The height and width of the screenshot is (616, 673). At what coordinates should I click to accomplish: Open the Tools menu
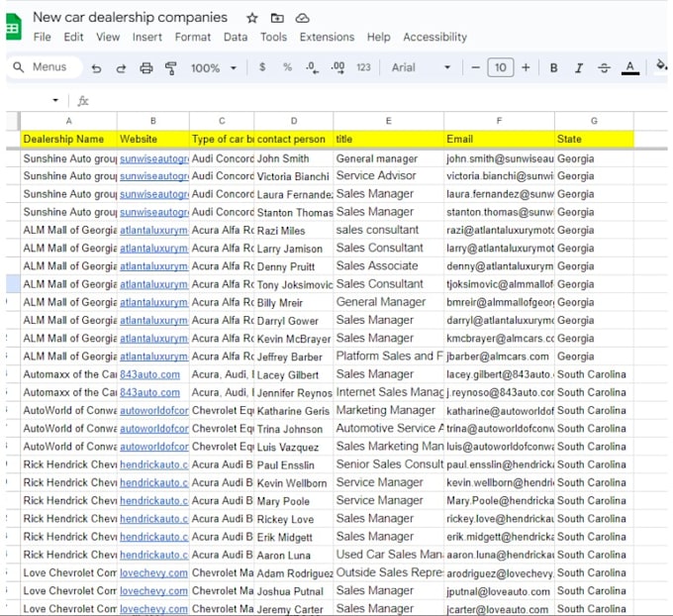pyautogui.click(x=273, y=38)
